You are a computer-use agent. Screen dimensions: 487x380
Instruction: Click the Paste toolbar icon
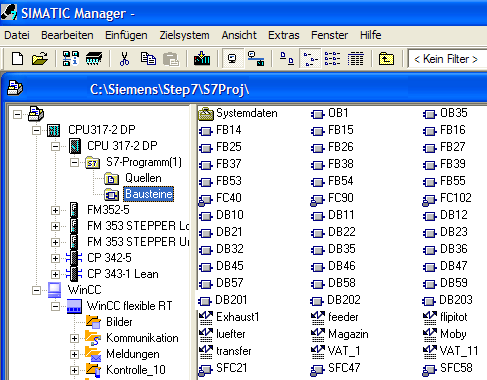click(171, 59)
